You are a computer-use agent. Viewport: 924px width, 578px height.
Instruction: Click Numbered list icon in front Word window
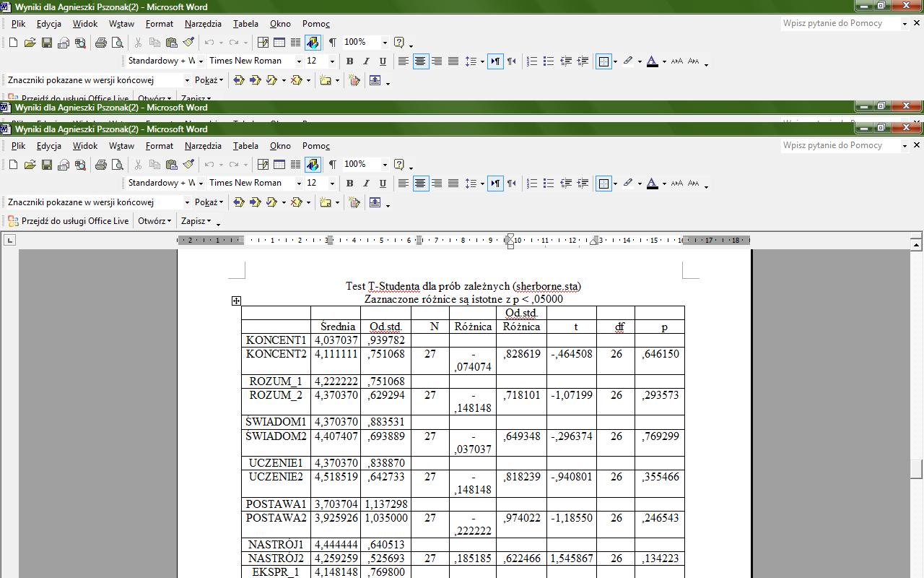(532, 184)
